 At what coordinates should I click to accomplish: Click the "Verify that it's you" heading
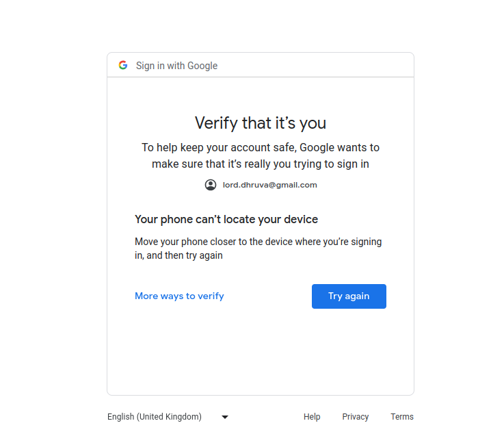click(x=261, y=123)
